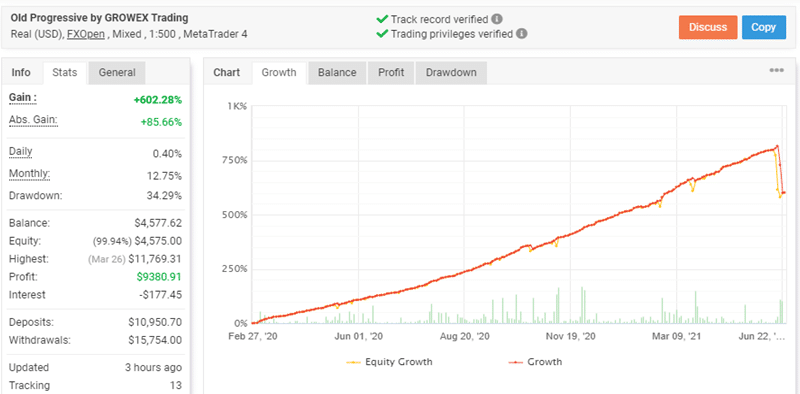Click the +85.66% absolute gain value
800x394 pixels.
coord(160,122)
